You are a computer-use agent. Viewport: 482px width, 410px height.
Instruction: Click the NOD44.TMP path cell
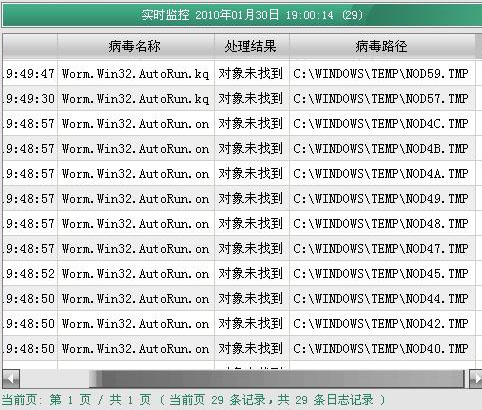click(382, 298)
